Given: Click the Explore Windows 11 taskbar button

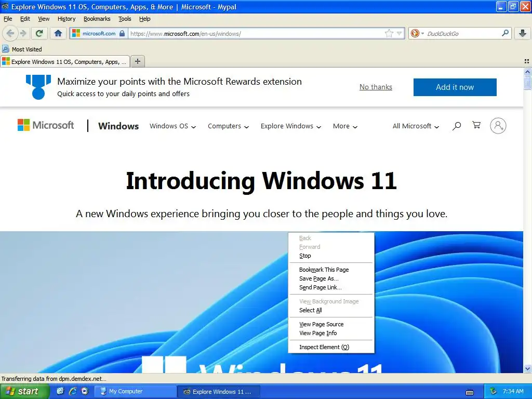Looking at the screenshot, I should pos(219,391).
